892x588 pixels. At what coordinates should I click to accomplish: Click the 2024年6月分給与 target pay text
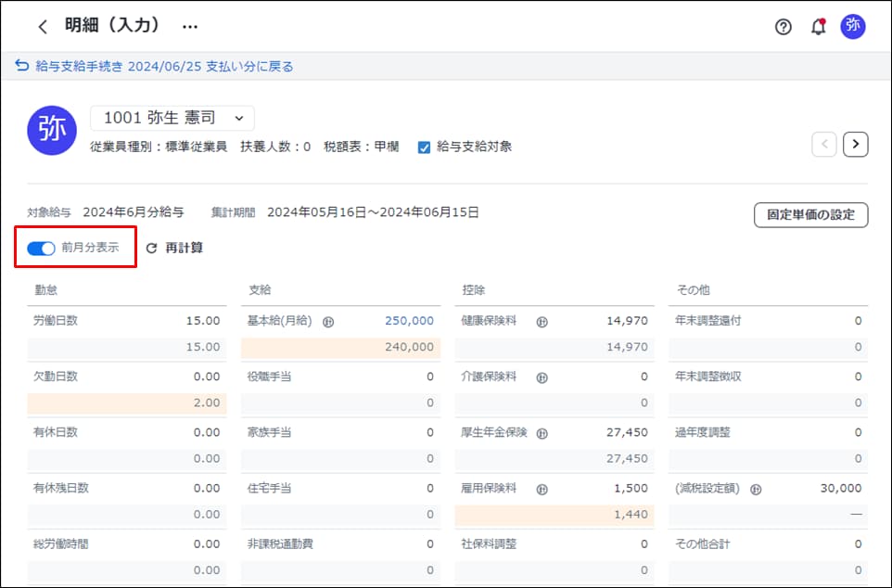point(134,213)
